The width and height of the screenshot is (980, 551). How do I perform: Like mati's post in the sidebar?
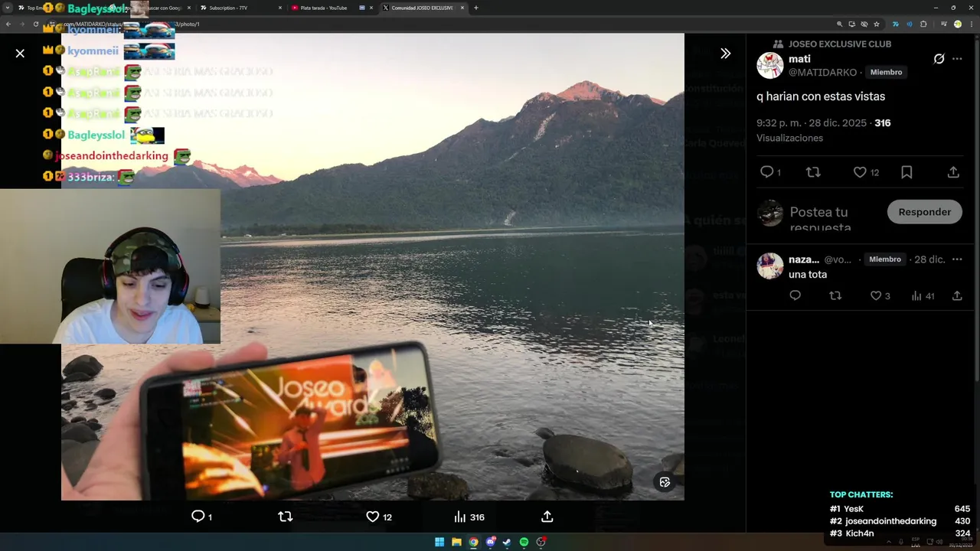pyautogui.click(x=860, y=172)
